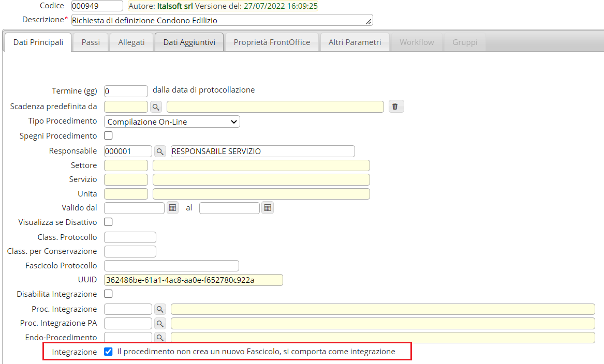Check Disabilita Integrazione checkbox
The image size is (604, 364).
click(x=109, y=294)
